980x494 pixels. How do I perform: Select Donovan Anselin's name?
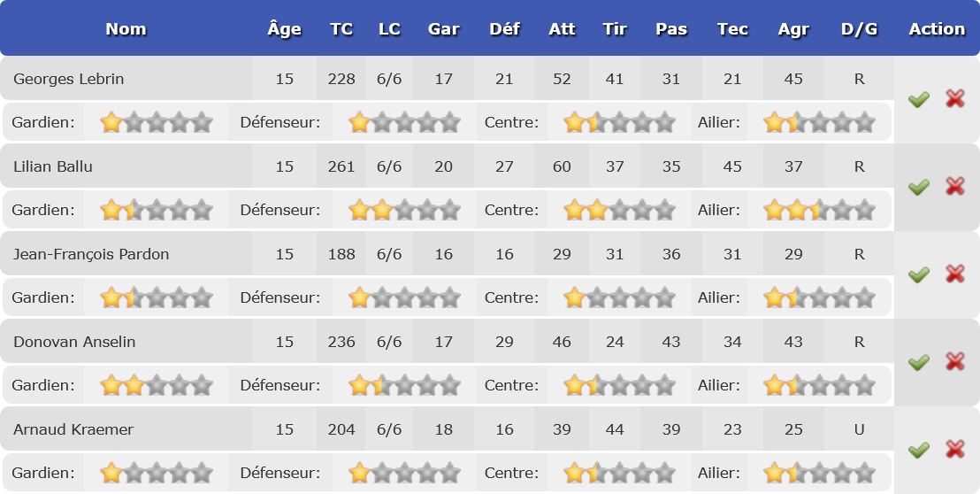(74, 342)
